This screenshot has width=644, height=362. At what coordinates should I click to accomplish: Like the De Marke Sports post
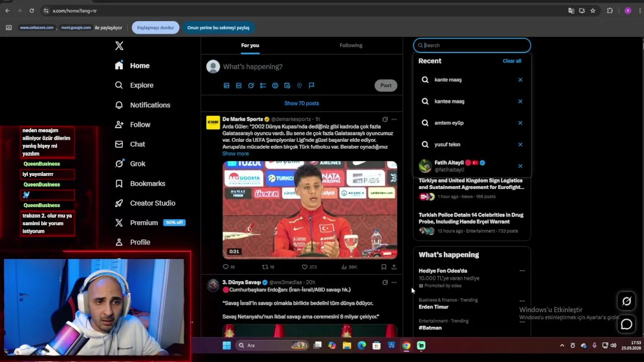[x=309, y=267]
